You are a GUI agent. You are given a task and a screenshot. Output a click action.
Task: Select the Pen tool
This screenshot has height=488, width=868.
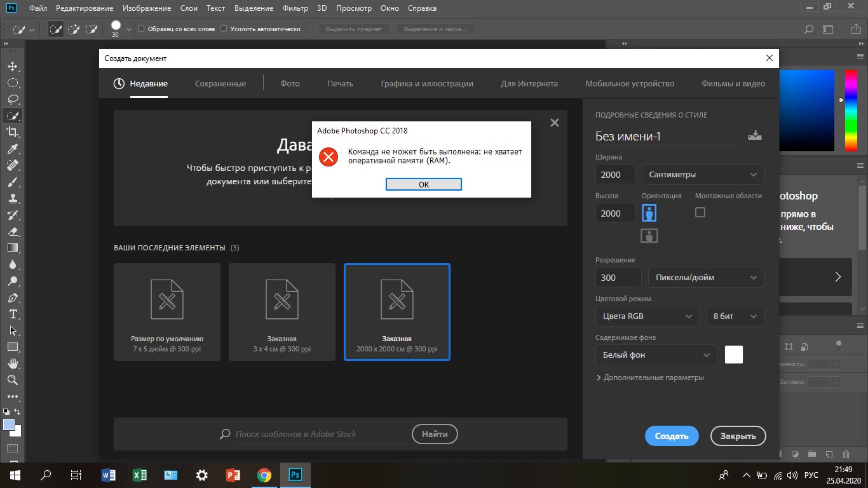click(x=12, y=297)
